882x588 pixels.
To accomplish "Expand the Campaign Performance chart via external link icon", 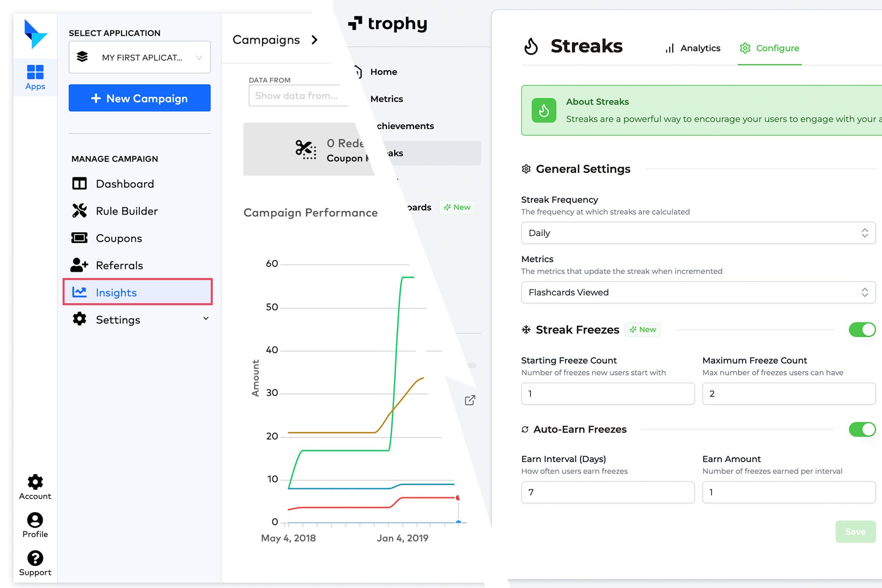I will point(470,400).
